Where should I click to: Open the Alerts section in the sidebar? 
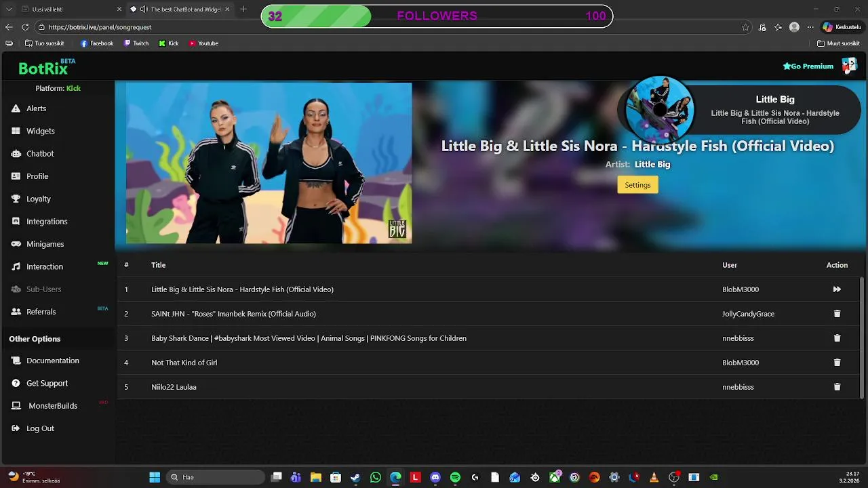pos(36,108)
